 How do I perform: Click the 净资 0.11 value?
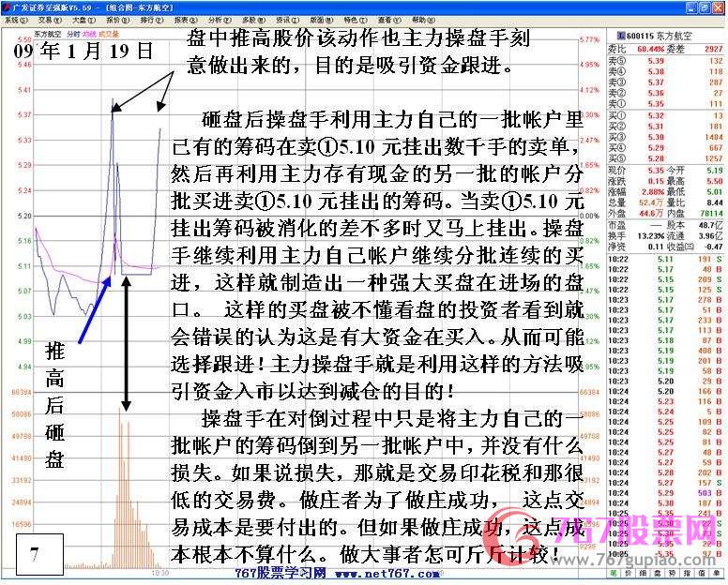tap(656, 247)
